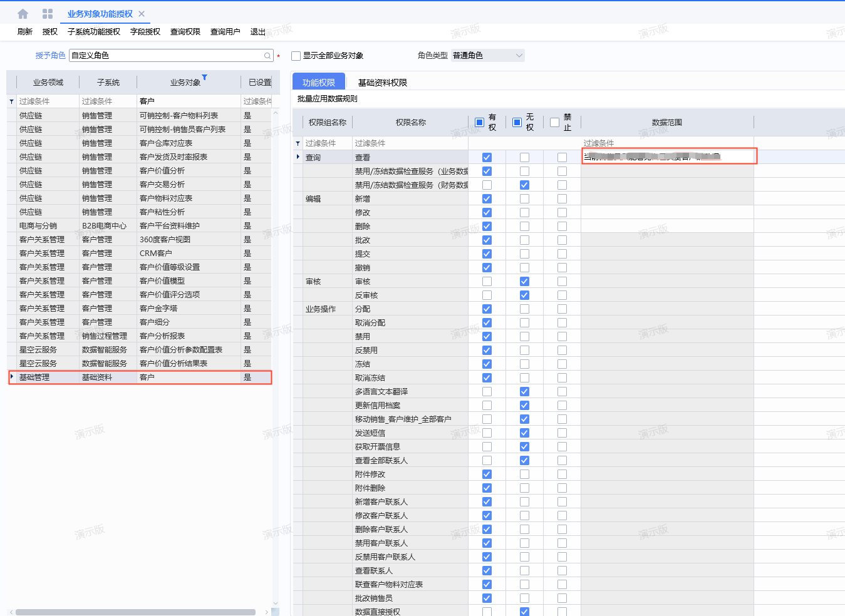The image size is (845, 616).
Task: Click the search icon in 授予角色 field
Action: tap(267, 56)
